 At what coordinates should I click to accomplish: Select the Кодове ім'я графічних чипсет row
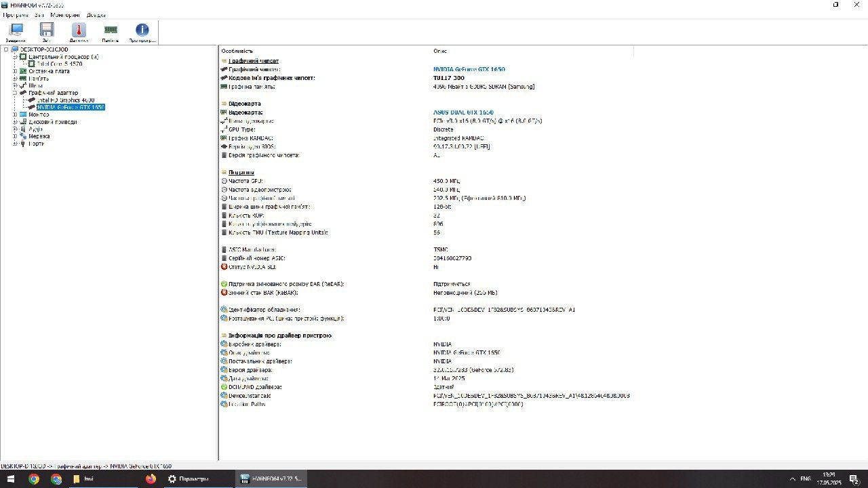272,78
